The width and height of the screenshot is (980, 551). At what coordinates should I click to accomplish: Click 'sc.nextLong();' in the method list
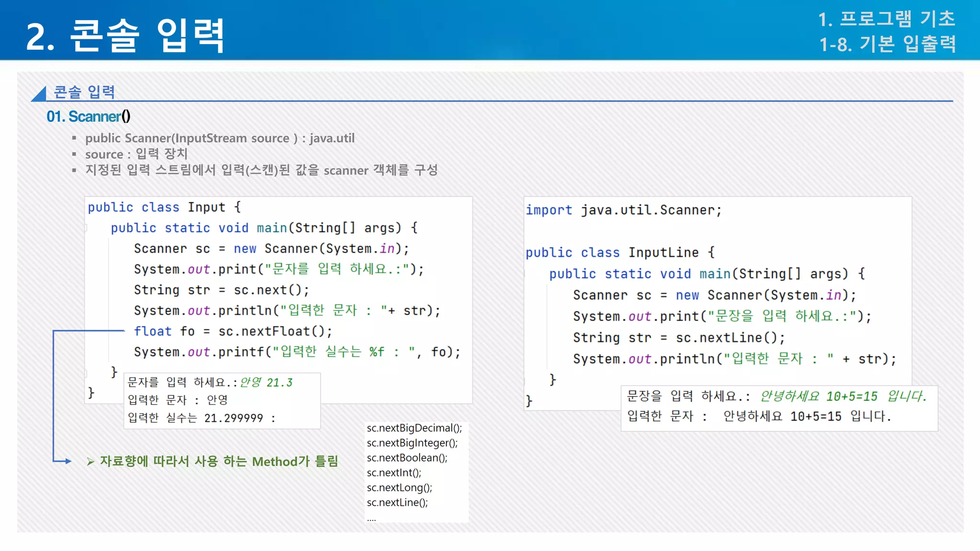tap(400, 487)
